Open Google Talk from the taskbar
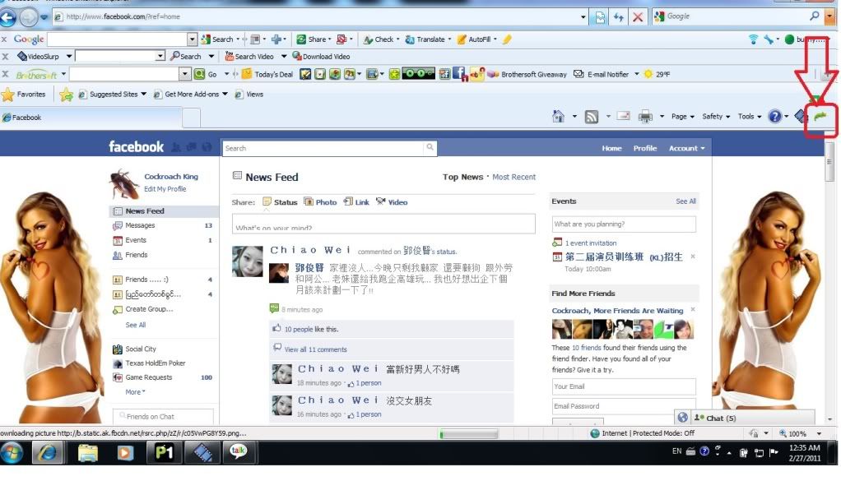 (x=238, y=452)
